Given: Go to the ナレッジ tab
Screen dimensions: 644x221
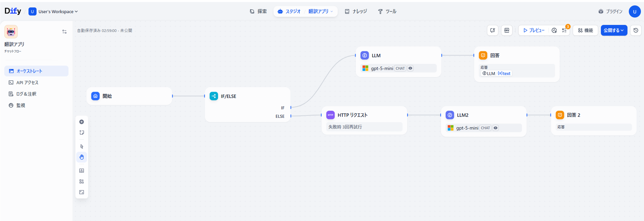Looking at the screenshot, I should [356, 11].
